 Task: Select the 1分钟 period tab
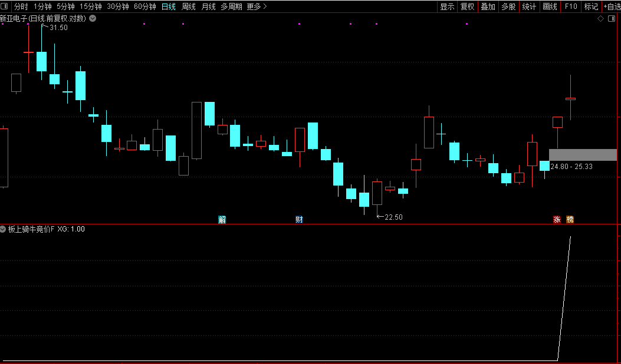pyautogui.click(x=43, y=6)
